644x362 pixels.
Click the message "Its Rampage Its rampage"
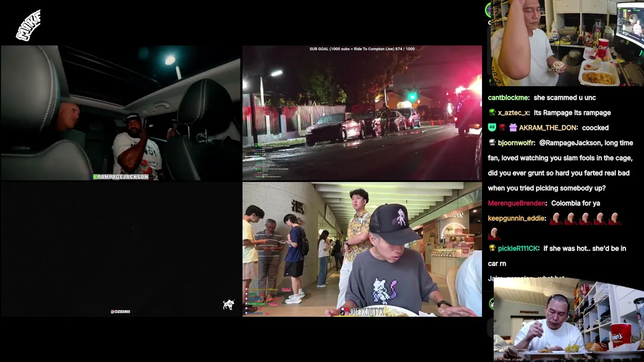(x=572, y=113)
